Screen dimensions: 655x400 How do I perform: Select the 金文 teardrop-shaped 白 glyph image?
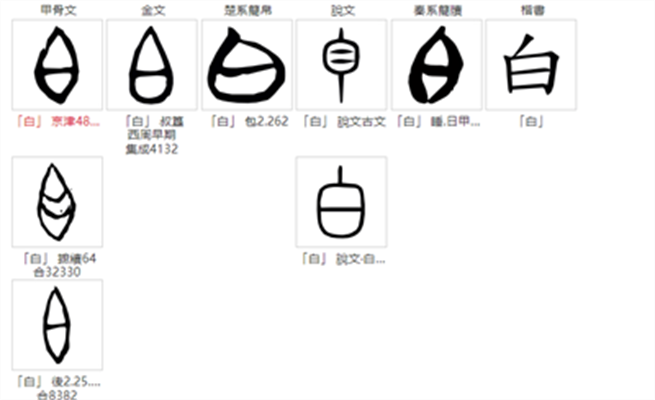pos(152,65)
